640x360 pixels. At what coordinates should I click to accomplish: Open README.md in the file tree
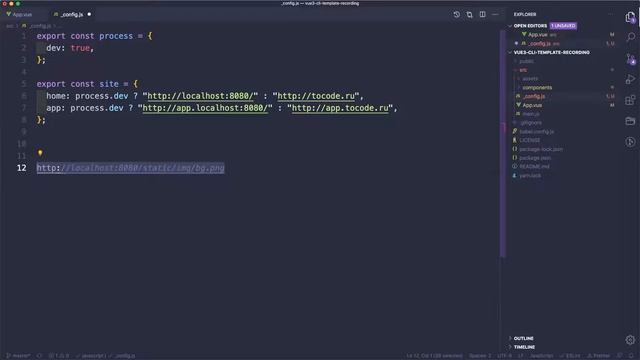(534, 167)
